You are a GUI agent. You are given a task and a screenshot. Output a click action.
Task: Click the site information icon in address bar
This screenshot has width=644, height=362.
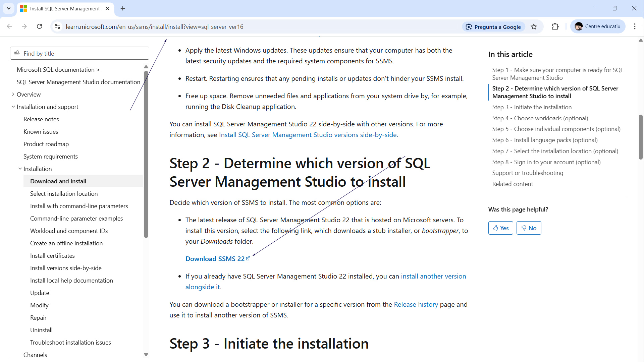pos(57,26)
